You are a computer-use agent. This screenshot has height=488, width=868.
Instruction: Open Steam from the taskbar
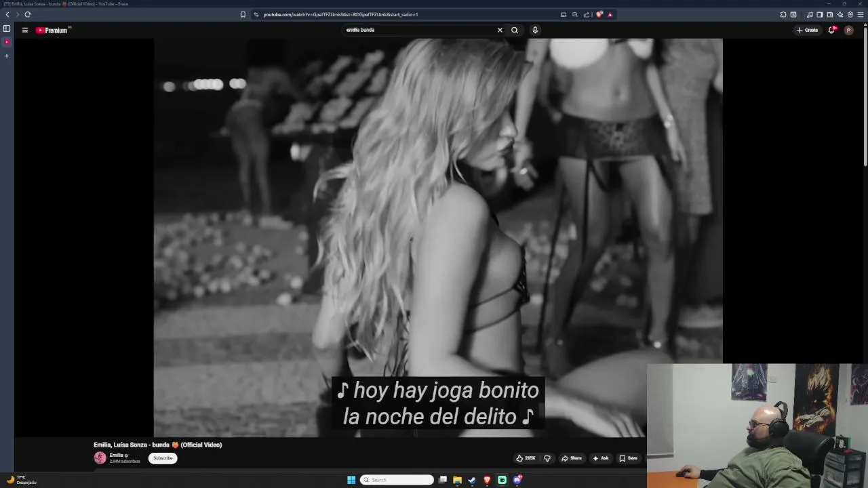pos(472,480)
